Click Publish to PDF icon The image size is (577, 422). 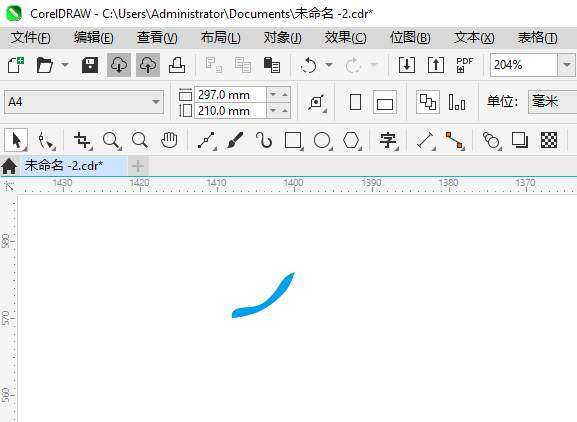464,65
